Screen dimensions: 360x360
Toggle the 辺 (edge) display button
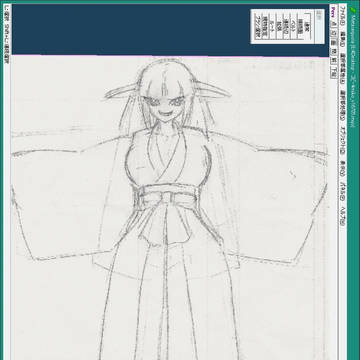coord(333,33)
